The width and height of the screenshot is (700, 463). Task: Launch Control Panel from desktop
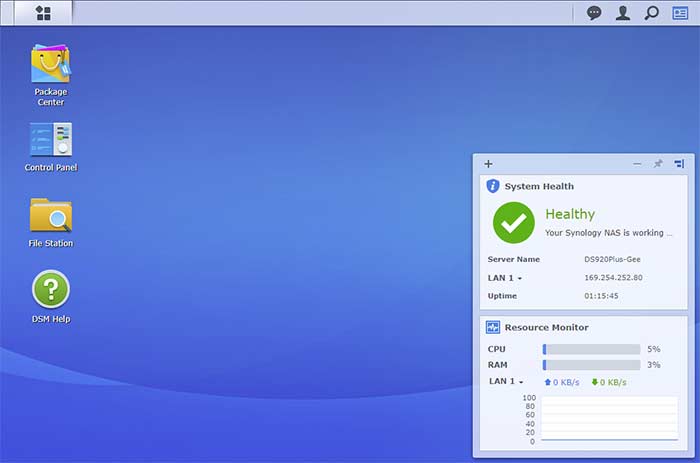point(51,147)
